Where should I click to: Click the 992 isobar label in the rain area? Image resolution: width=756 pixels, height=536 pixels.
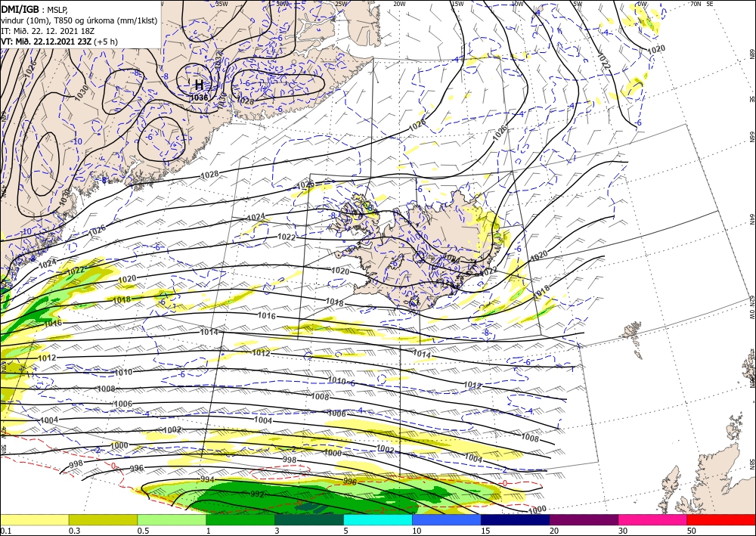pyautogui.click(x=258, y=494)
